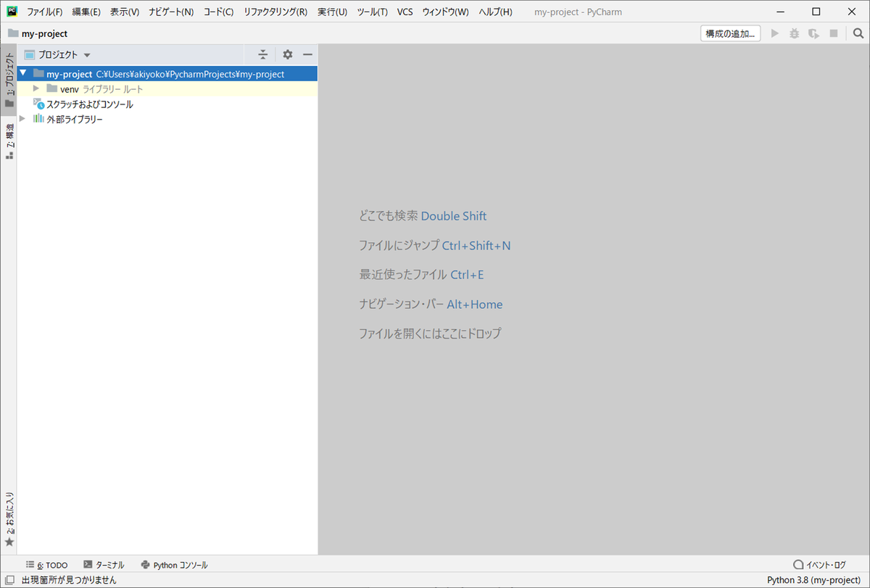Toggle the 1: プロジェクト side tab
Image resolution: width=870 pixels, height=588 pixels.
[x=9, y=80]
